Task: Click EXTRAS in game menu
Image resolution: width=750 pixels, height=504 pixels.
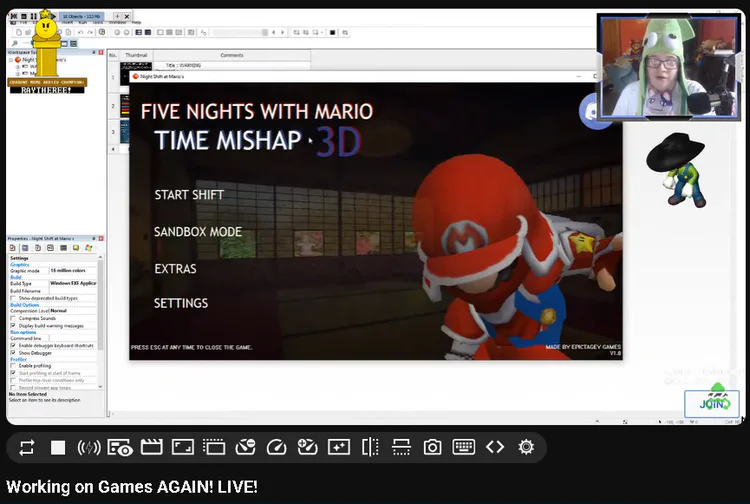Action: tap(175, 269)
